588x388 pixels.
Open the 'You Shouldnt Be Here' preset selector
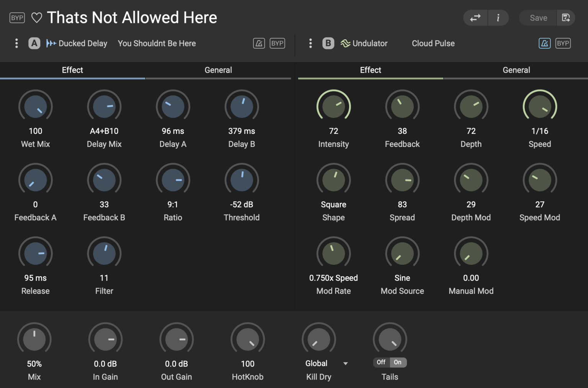coord(157,43)
